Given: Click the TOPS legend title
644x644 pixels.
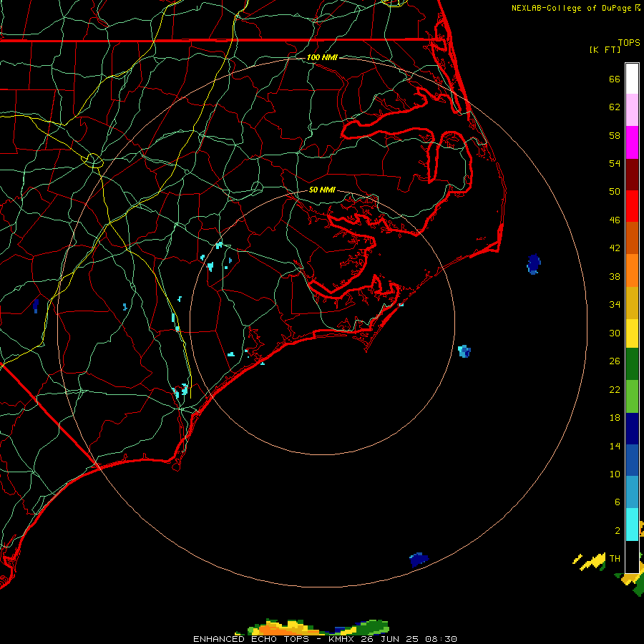Looking at the screenshot, I should pos(629,42).
